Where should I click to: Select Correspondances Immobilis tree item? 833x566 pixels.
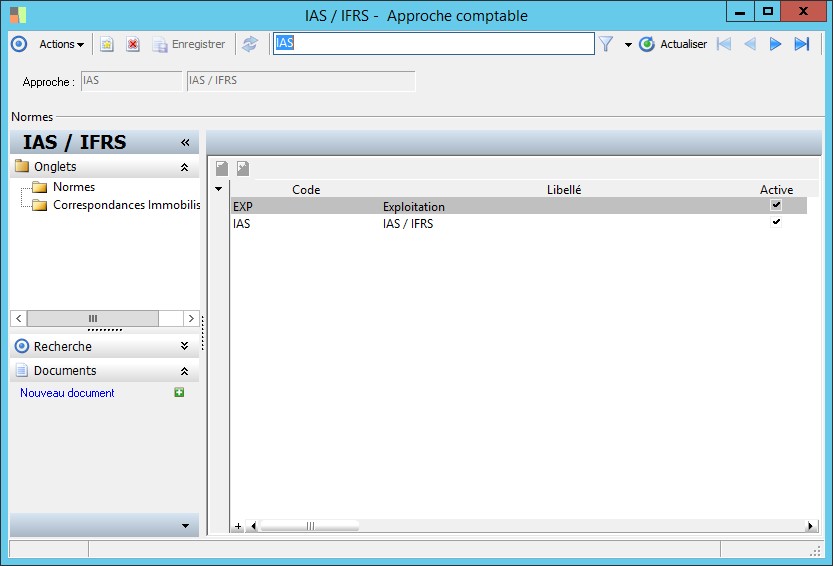tap(126, 205)
